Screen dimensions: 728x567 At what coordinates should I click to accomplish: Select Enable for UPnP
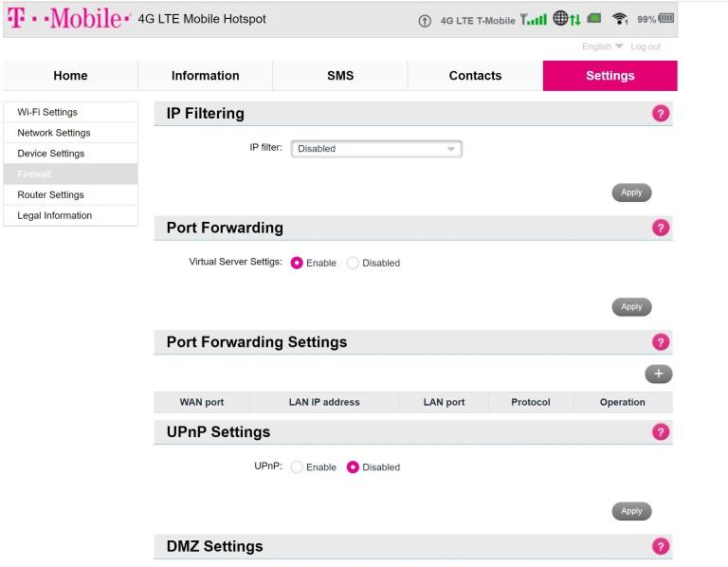(x=298, y=467)
